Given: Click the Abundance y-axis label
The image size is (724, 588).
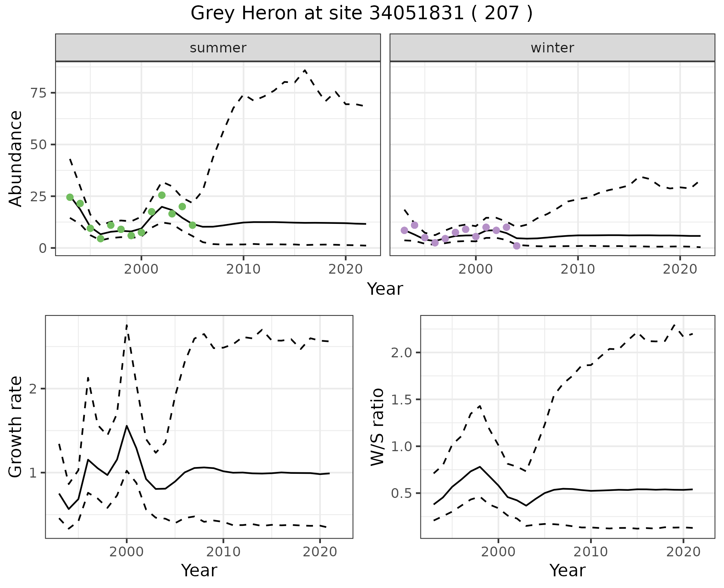Looking at the screenshot, I should pyautogui.click(x=15, y=159).
